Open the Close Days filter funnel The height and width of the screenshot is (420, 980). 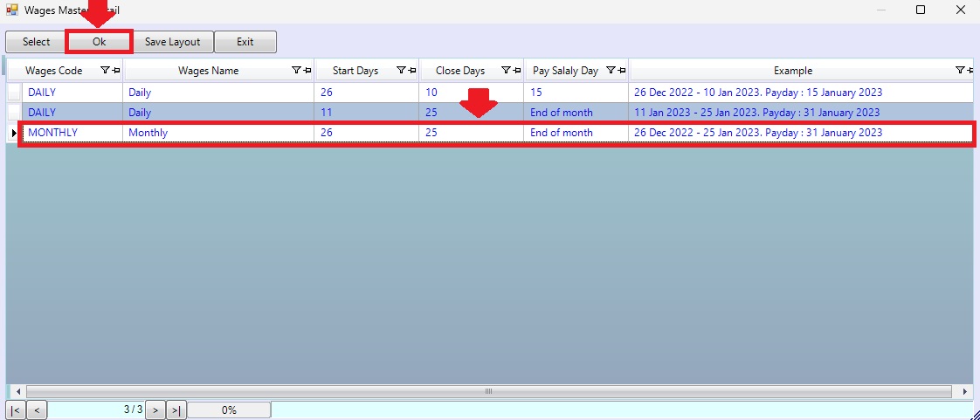(x=506, y=71)
